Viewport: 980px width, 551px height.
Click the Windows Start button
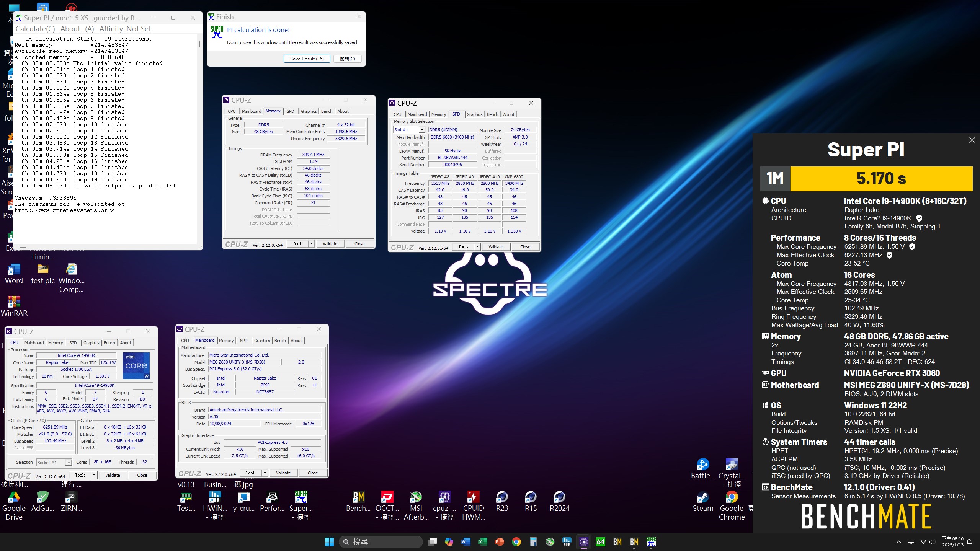(x=329, y=542)
